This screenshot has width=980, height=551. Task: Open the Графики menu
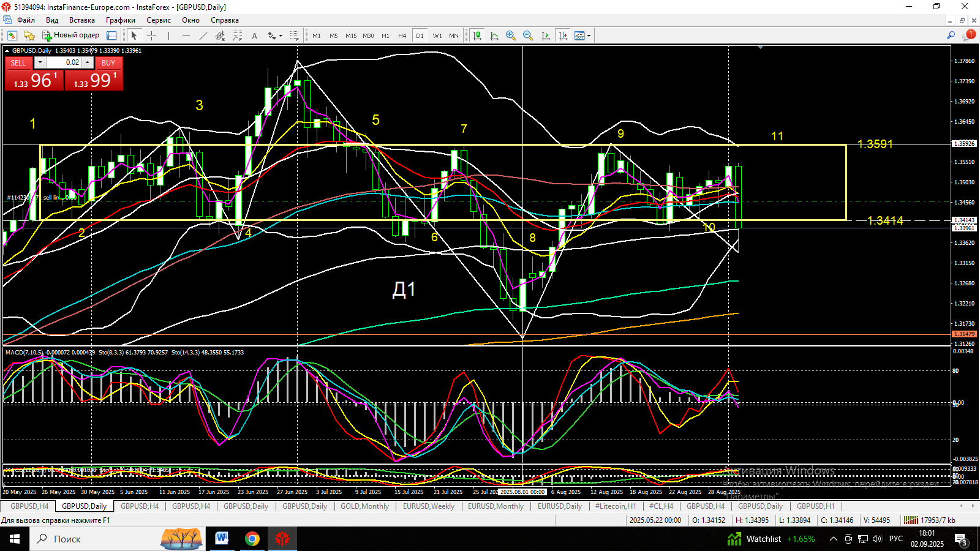[120, 20]
